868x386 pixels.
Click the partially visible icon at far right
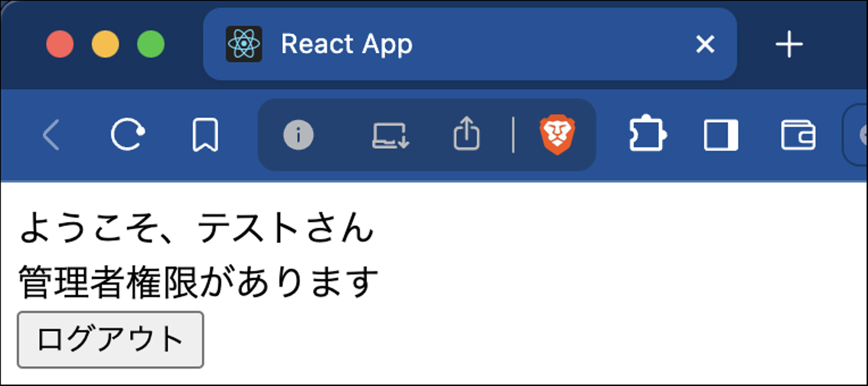click(856, 135)
